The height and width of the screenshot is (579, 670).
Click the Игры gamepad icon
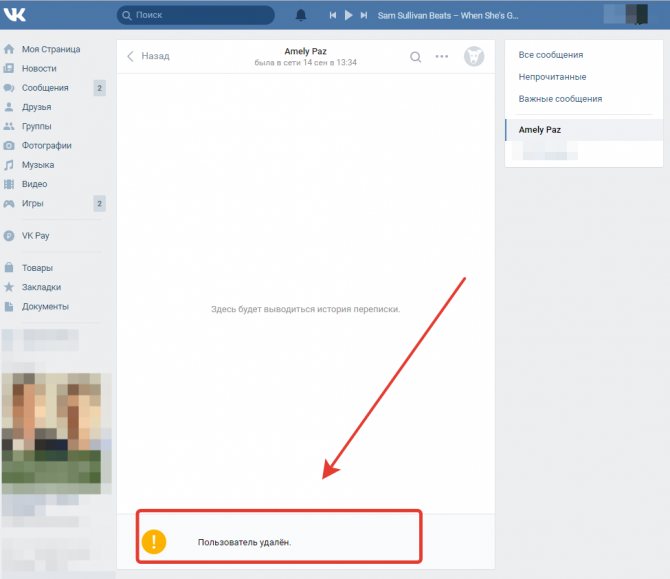point(9,203)
